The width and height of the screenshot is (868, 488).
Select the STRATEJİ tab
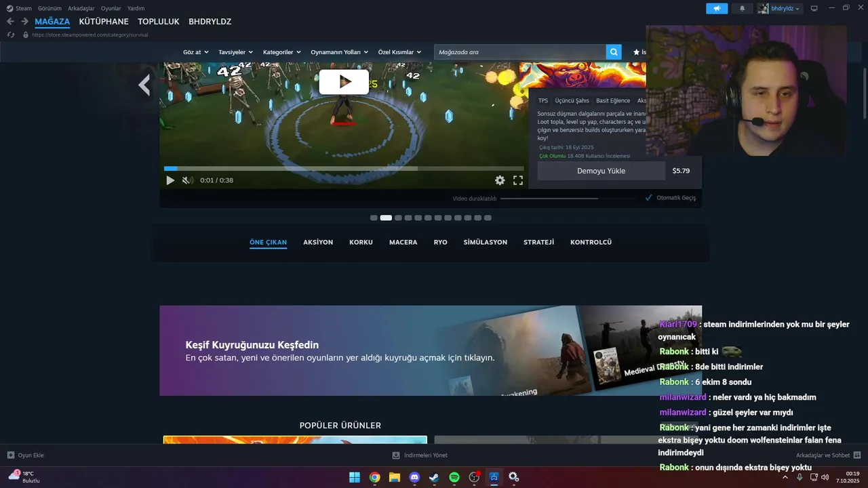(x=538, y=242)
